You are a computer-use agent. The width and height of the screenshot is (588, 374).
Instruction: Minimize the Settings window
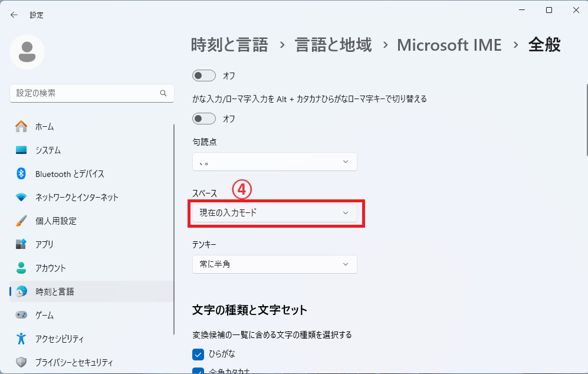pyautogui.click(x=521, y=10)
